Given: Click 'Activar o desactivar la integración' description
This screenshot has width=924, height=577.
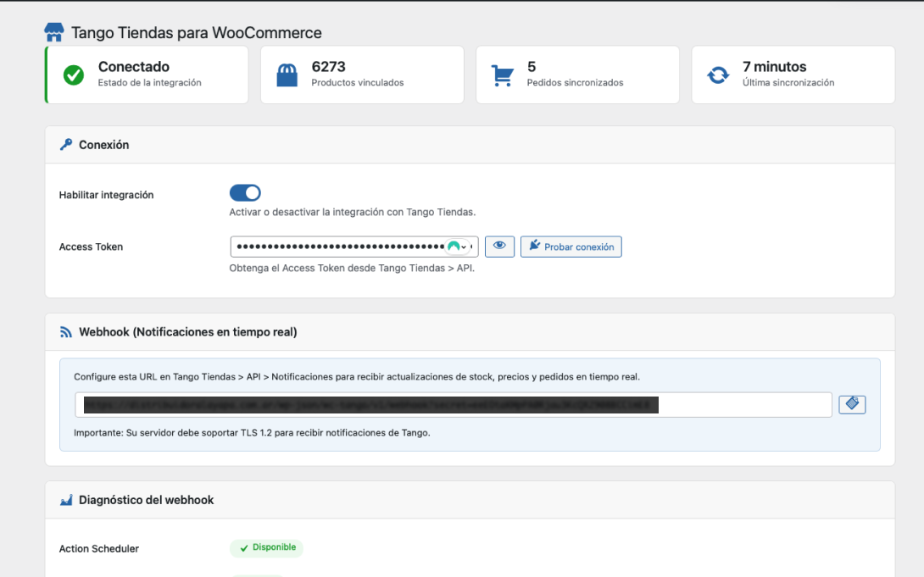Looking at the screenshot, I should [x=353, y=212].
